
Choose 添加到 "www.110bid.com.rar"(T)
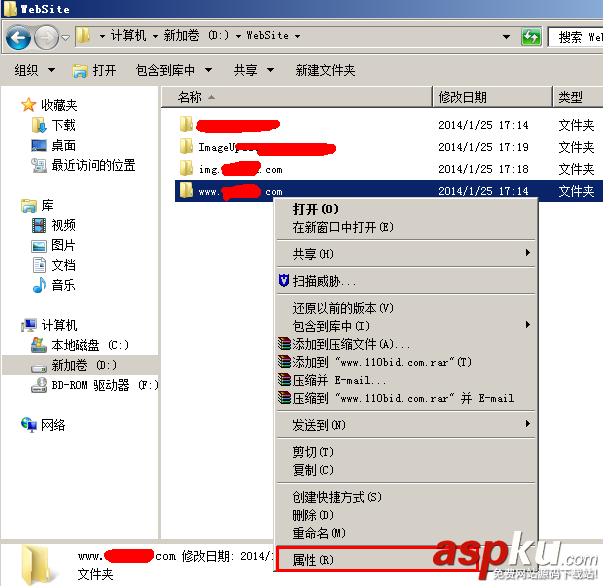[x=406, y=362]
